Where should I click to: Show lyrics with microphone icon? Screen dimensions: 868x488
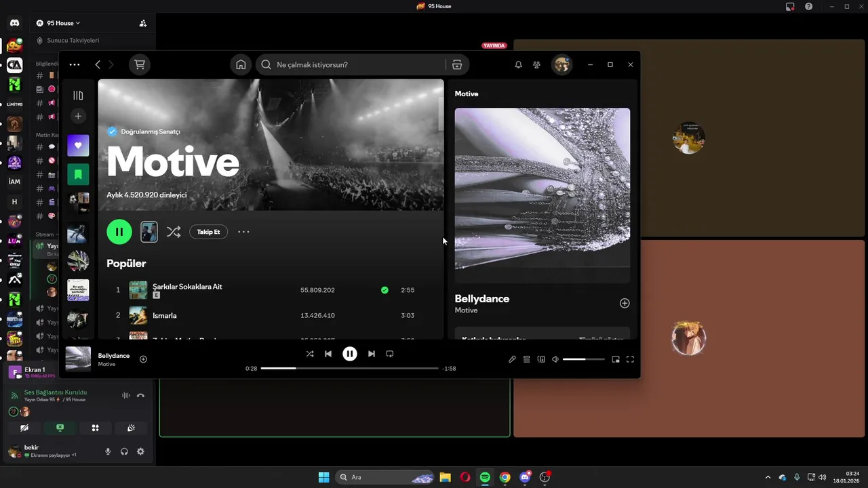(512, 359)
